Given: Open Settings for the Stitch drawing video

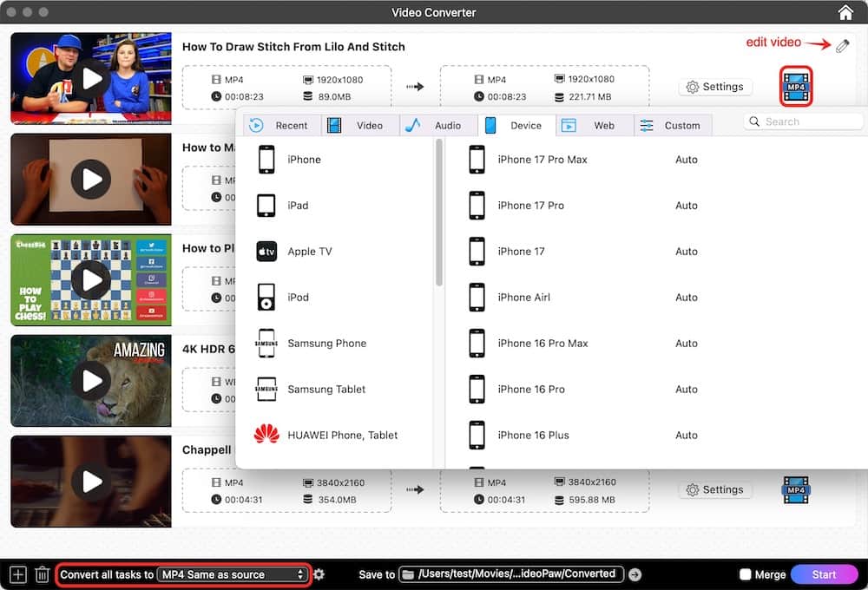Looking at the screenshot, I should (x=715, y=87).
